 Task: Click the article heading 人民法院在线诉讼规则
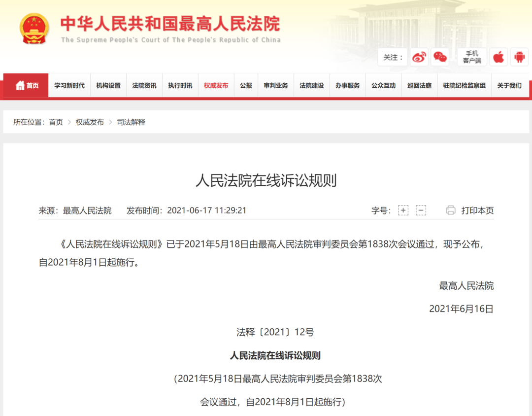(x=266, y=180)
